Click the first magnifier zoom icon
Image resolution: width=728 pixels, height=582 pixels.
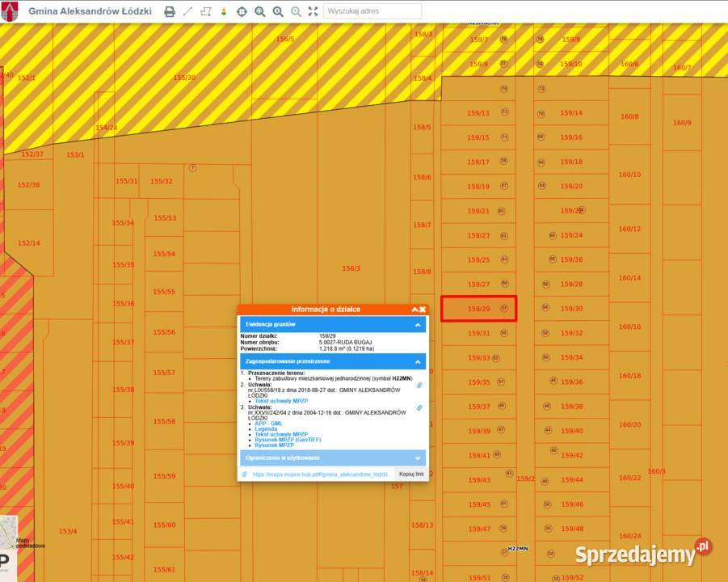[259, 12]
